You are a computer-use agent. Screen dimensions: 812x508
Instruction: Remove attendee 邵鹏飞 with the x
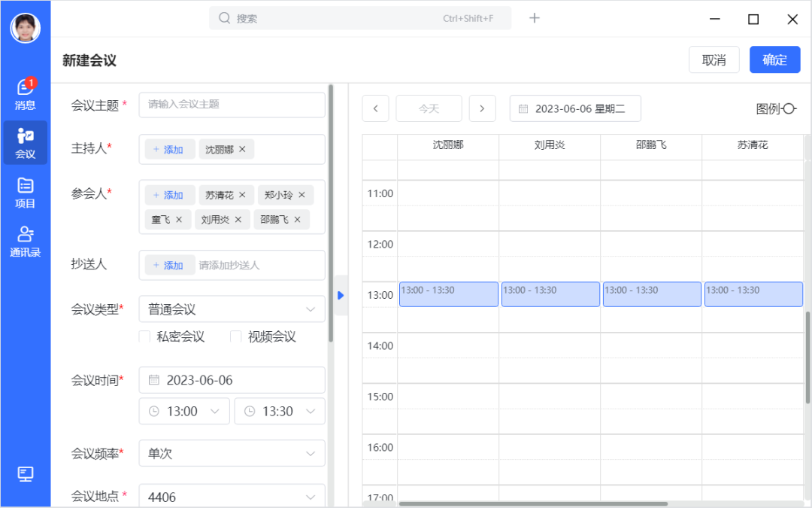pyautogui.click(x=297, y=219)
